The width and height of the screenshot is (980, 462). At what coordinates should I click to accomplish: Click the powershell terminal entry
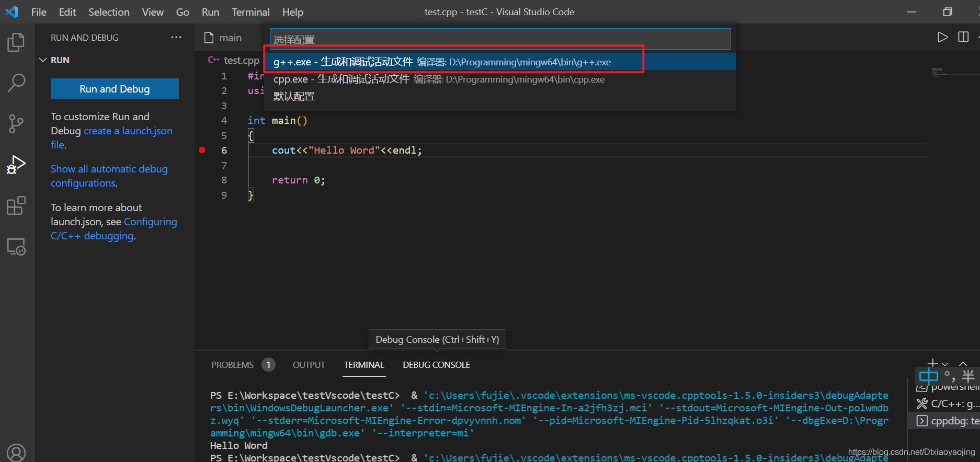pyautogui.click(x=948, y=387)
